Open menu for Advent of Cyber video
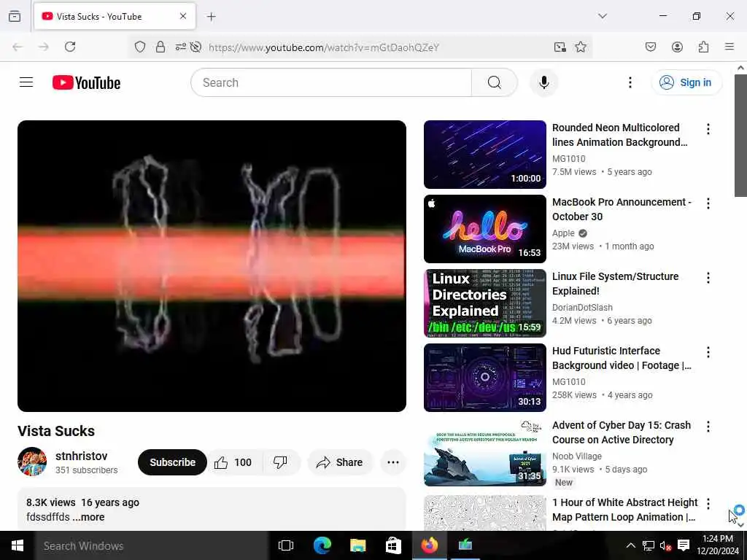 pyautogui.click(x=708, y=426)
